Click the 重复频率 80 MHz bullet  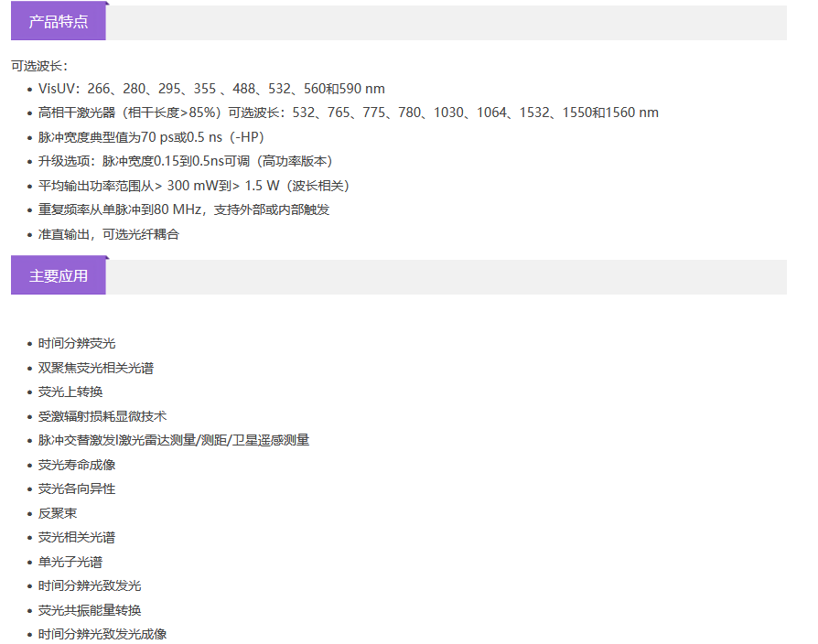pos(183,209)
